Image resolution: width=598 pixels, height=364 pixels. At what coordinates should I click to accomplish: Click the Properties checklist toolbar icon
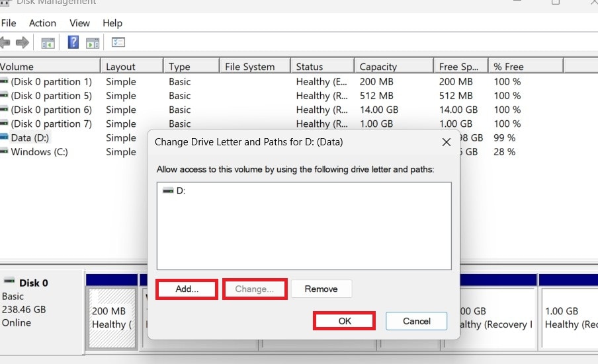pos(118,42)
